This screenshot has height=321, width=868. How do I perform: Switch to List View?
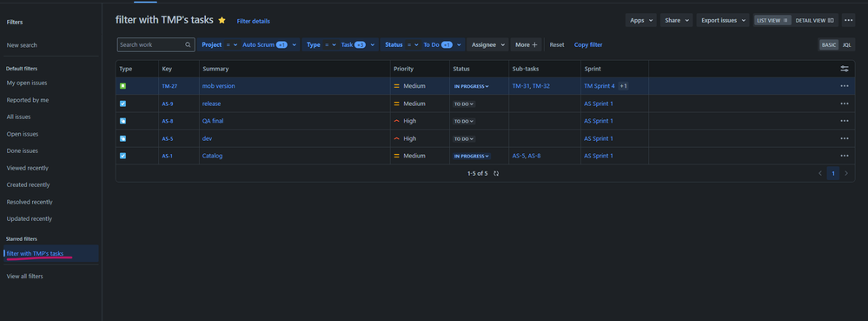(x=772, y=21)
